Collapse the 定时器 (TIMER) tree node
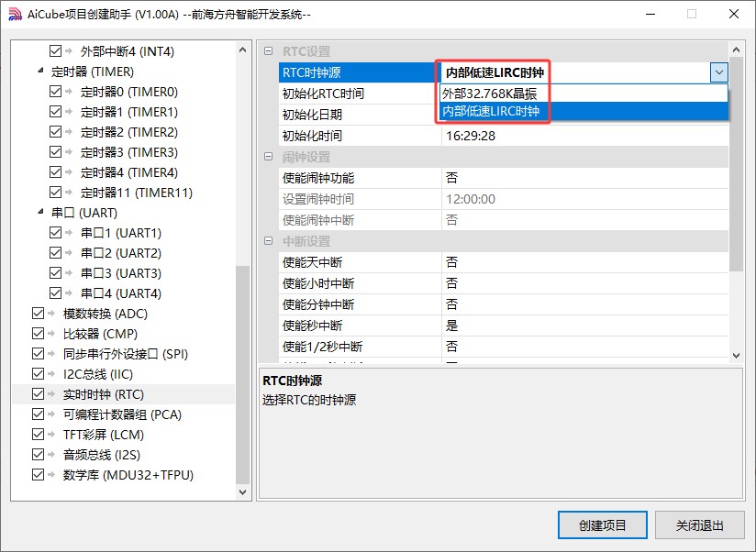 pyautogui.click(x=41, y=72)
